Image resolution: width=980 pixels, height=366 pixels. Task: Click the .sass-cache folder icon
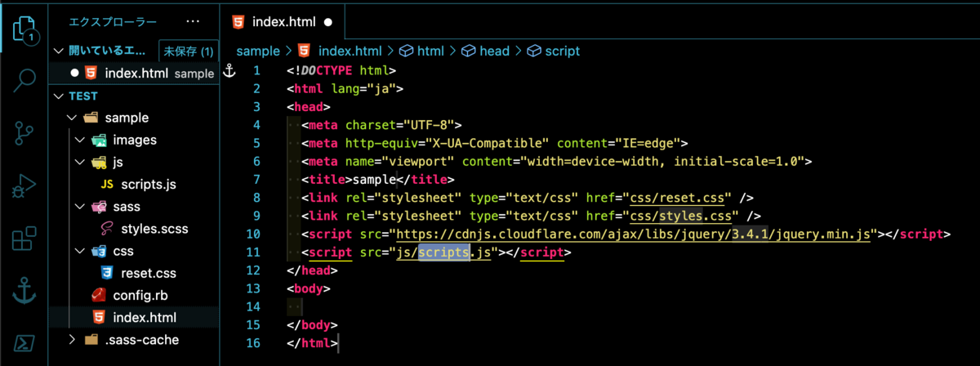tap(91, 339)
